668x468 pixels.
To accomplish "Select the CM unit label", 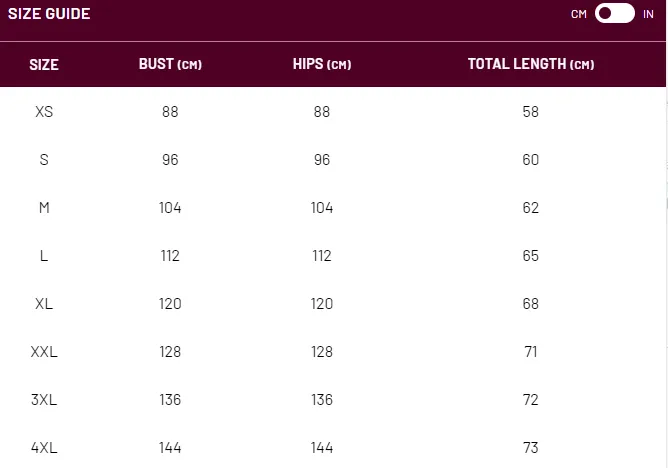I will pyautogui.click(x=579, y=14).
